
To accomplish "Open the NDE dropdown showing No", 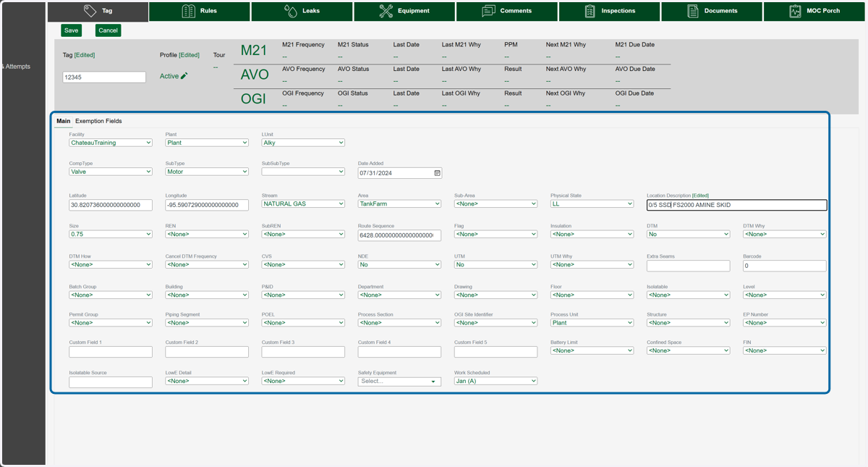I will (399, 264).
